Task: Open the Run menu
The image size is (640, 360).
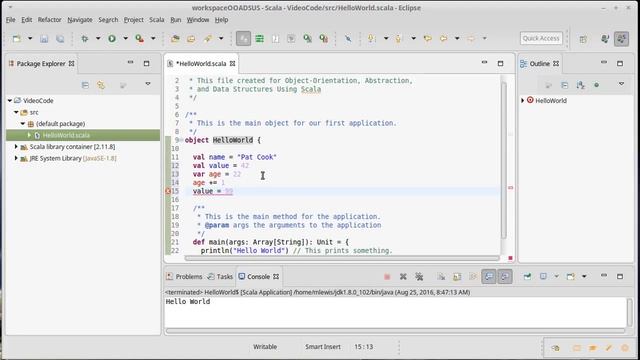Action: pyautogui.click(x=176, y=20)
